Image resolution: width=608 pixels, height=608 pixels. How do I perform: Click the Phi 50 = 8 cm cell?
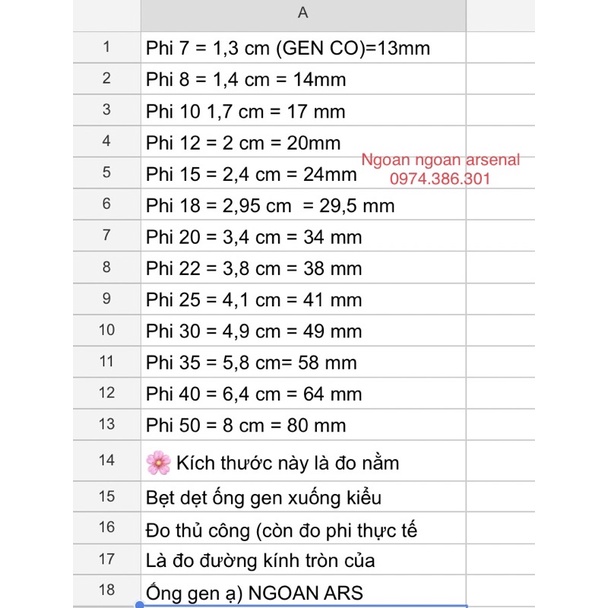tap(246, 424)
